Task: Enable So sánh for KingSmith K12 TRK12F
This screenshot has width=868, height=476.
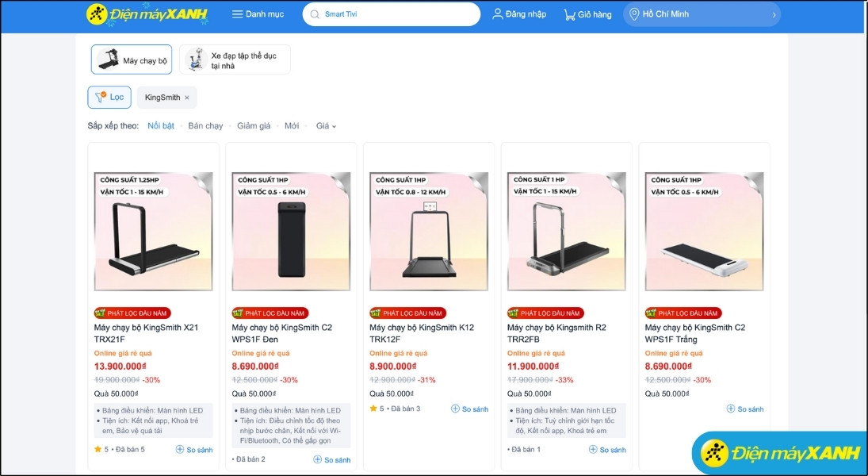Action: click(x=470, y=409)
